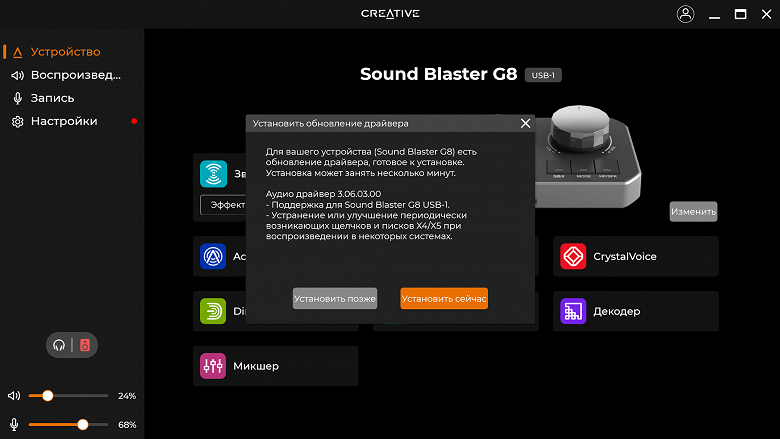
Task: Open the Настройки section
Action: tap(64, 121)
